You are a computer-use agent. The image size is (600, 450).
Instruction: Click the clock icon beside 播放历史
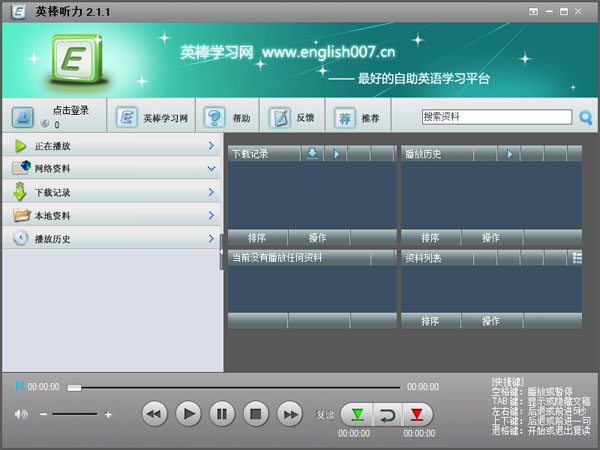click(x=20, y=238)
